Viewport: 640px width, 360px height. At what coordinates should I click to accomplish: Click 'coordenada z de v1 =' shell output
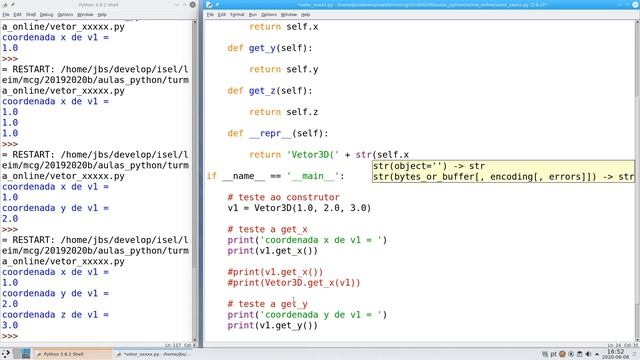(x=56, y=315)
